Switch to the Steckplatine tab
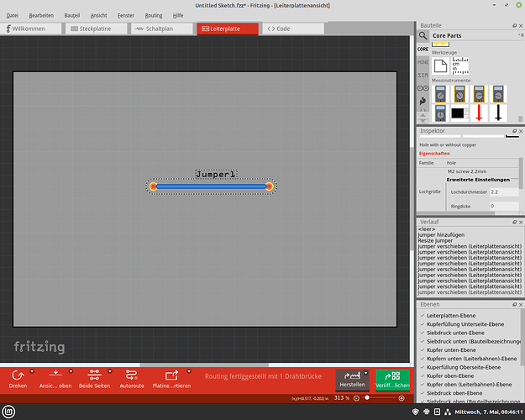The image size is (525, 420). 96,29
